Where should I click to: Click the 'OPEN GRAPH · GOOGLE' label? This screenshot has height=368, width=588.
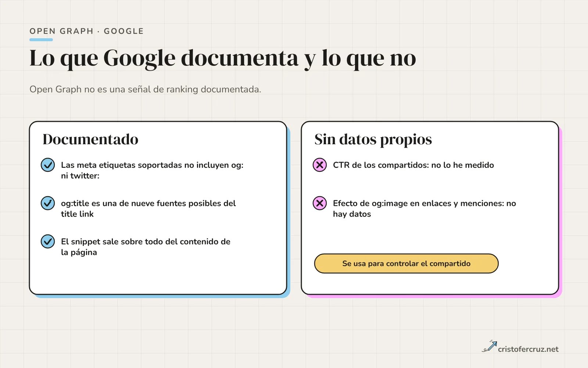coord(87,31)
